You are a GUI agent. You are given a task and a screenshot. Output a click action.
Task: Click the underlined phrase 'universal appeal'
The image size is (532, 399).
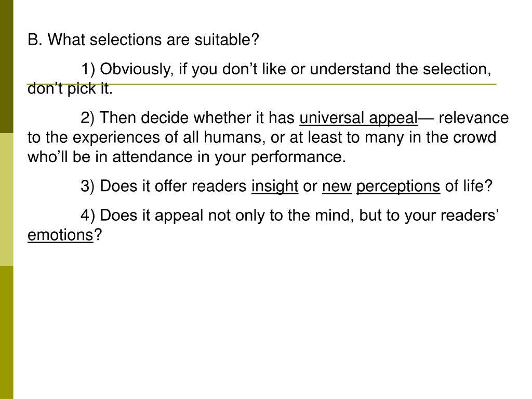click(x=358, y=118)
